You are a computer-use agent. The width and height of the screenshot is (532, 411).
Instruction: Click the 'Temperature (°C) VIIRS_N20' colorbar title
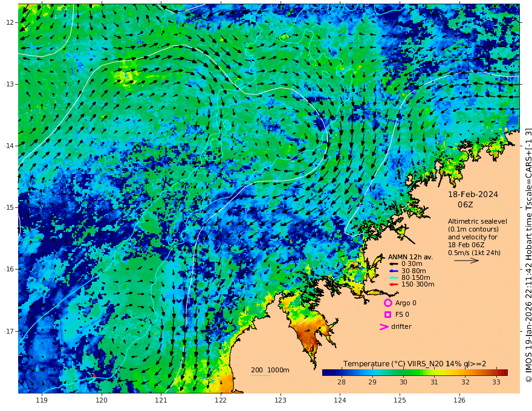pyautogui.click(x=393, y=363)
